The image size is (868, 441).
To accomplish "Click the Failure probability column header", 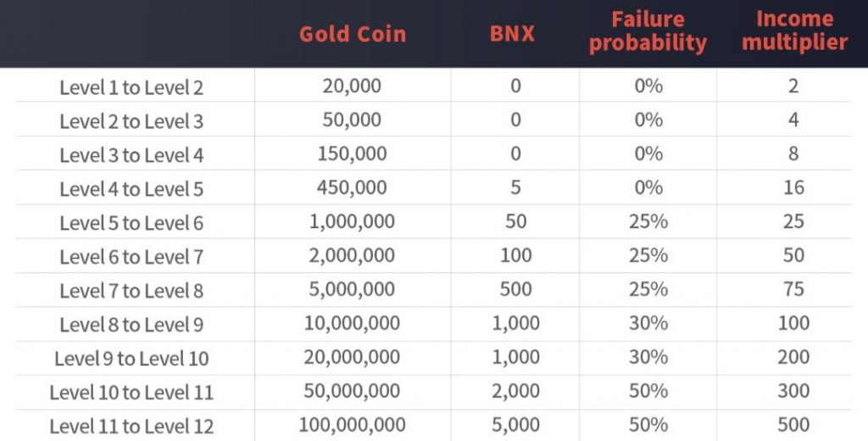I will 648,31.
